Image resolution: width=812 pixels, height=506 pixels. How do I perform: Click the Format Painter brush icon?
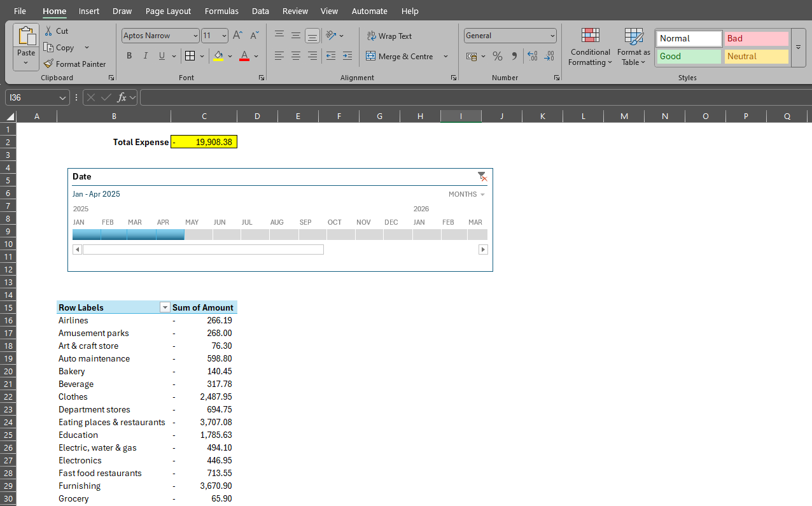click(x=49, y=64)
